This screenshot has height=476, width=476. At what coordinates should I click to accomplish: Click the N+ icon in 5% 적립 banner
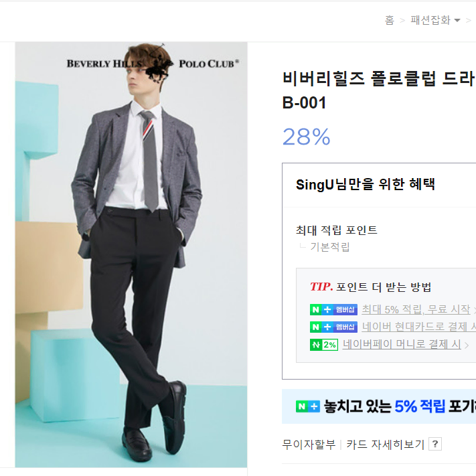pos(308,406)
